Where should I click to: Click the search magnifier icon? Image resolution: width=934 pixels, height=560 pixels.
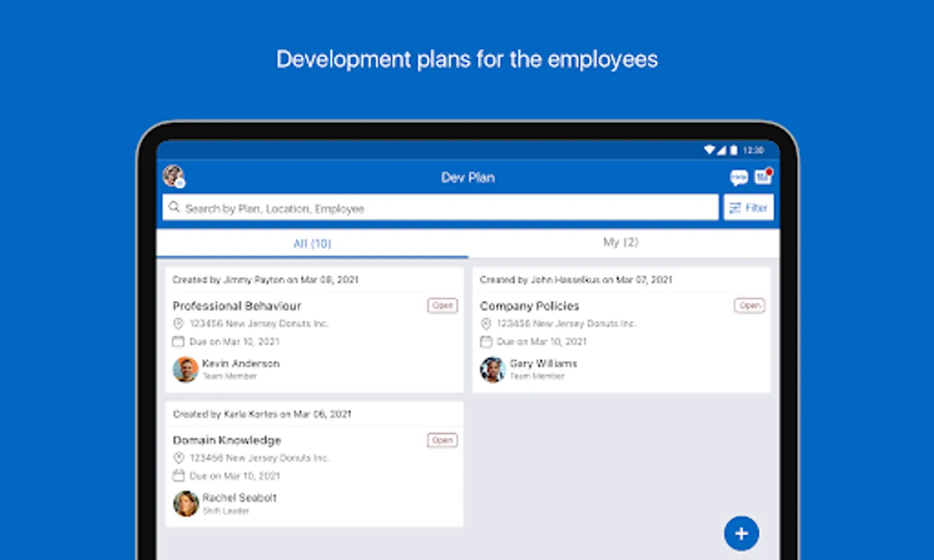coord(174,207)
